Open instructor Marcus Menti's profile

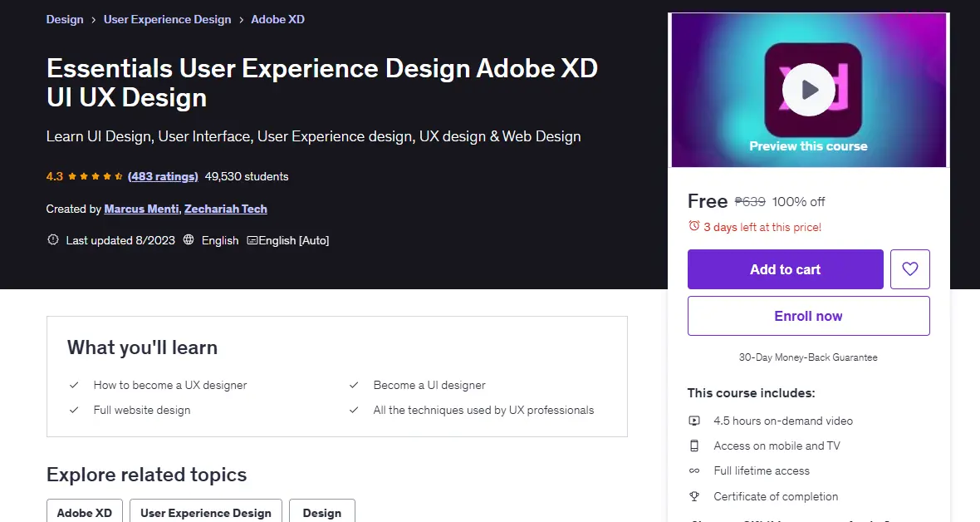(141, 209)
